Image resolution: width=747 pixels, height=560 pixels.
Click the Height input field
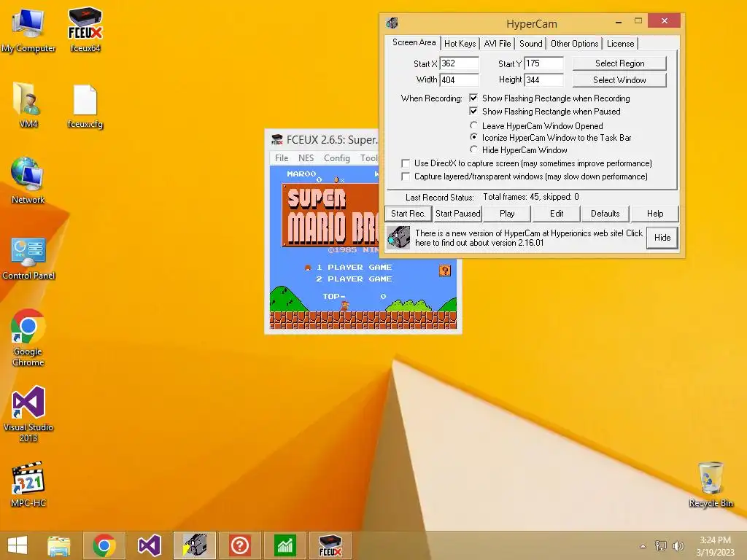[x=543, y=80]
